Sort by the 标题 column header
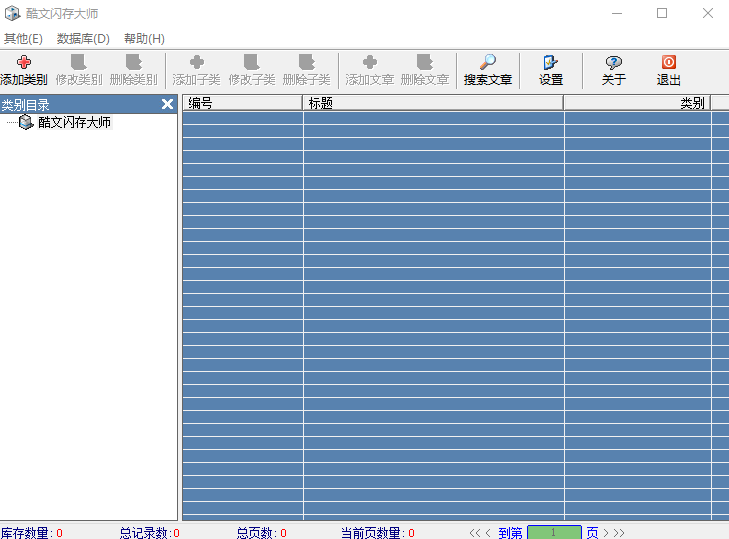The height and width of the screenshot is (539, 729). pyautogui.click(x=433, y=103)
